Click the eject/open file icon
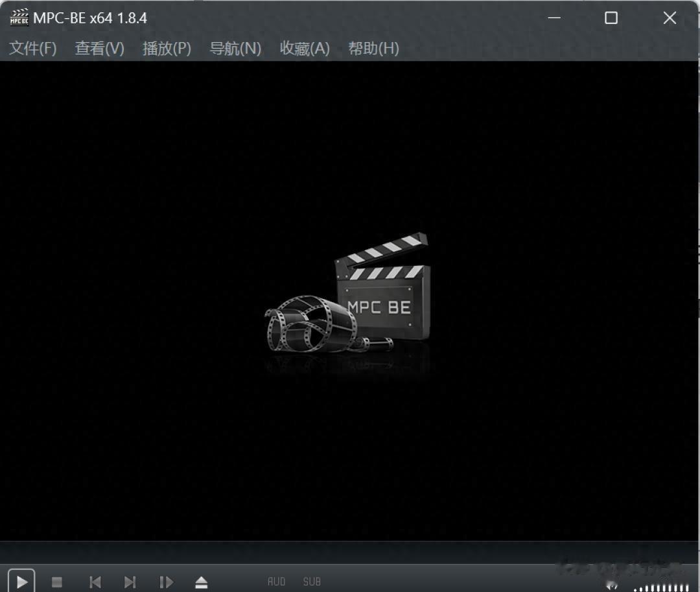This screenshot has width=700, height=592. tap(202, 582)
